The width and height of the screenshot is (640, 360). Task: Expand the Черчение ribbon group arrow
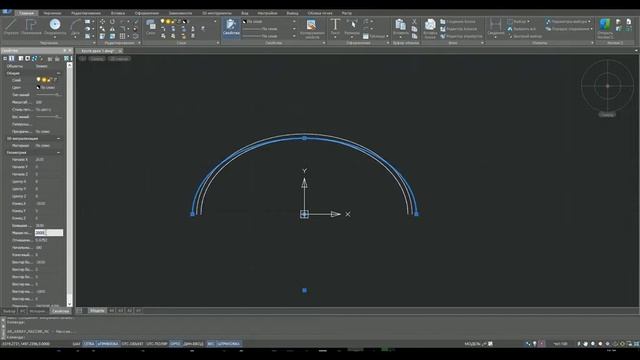pyautogui.click(x=94, y=43)
